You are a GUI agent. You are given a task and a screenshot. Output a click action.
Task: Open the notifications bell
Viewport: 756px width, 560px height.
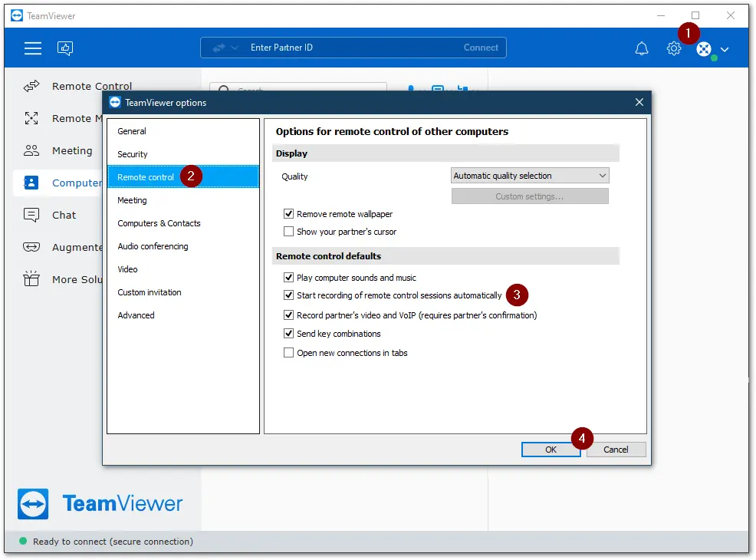point(641,48)
